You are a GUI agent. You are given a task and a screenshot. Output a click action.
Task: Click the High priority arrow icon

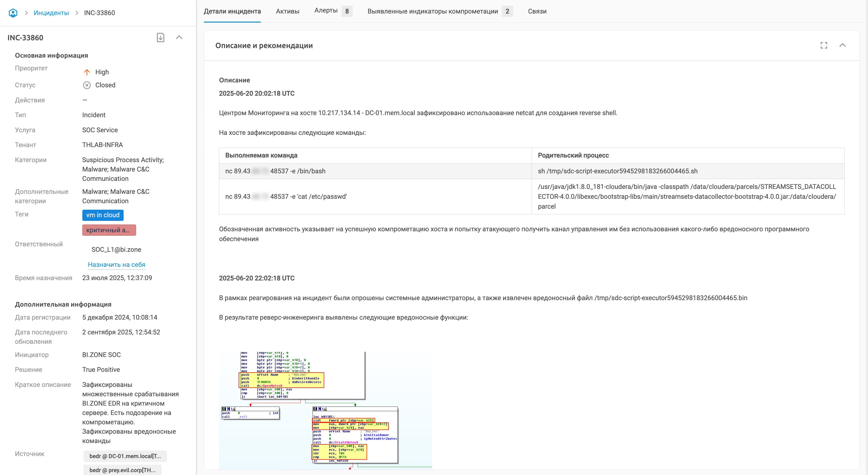tap(86, 72)
